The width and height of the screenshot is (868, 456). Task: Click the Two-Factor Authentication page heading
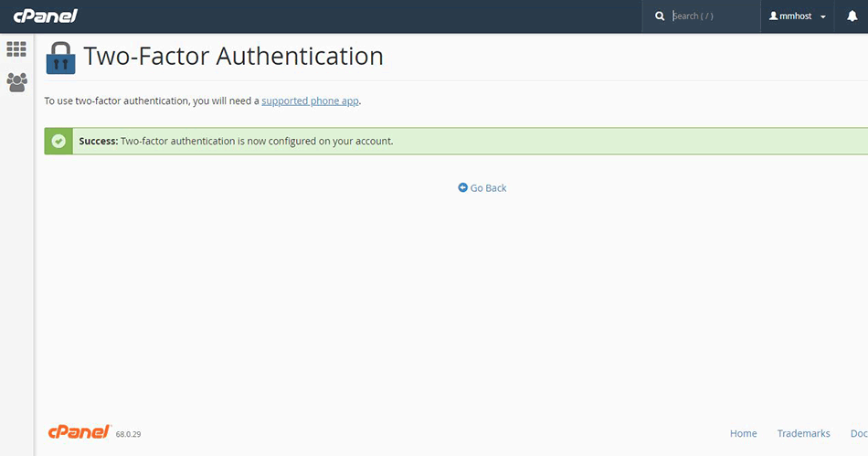(x=233, y=57)
